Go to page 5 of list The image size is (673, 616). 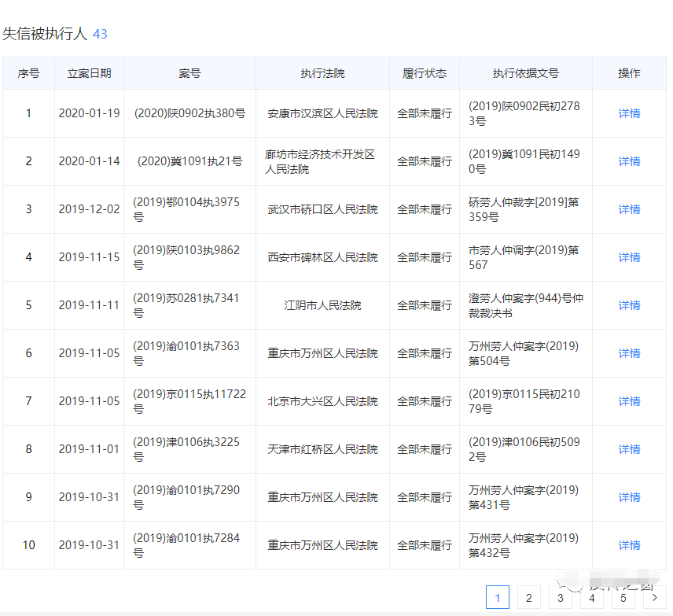point(623,598)
